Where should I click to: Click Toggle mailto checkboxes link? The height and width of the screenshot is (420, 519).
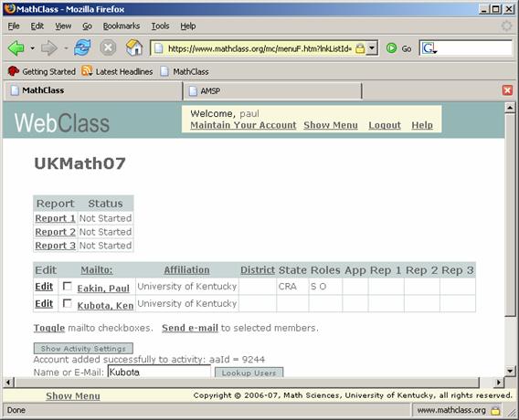(x=49, y=328)
